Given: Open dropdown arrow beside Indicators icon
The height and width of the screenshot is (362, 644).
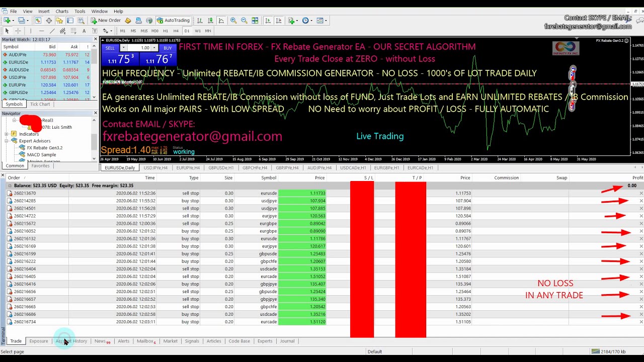Looking at the screenshot, I should (x=297, y=21).
